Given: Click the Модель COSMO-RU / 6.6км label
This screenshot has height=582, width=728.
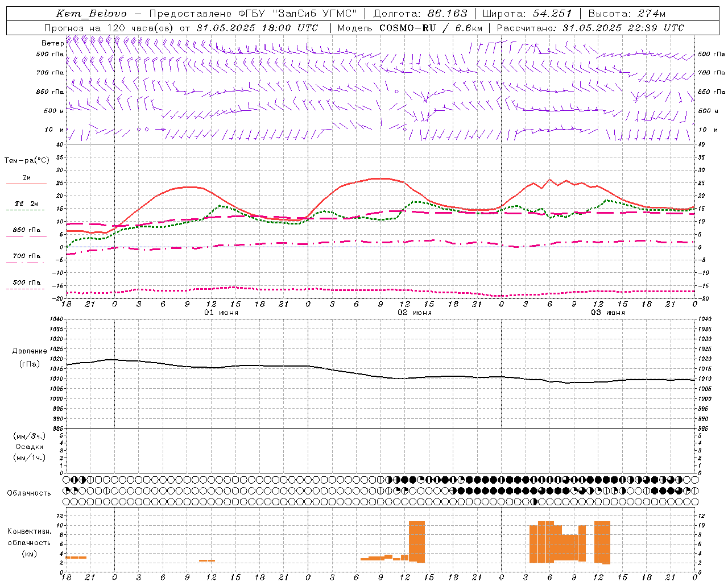Looking at the screenshot, I should (x=409, y=28).
